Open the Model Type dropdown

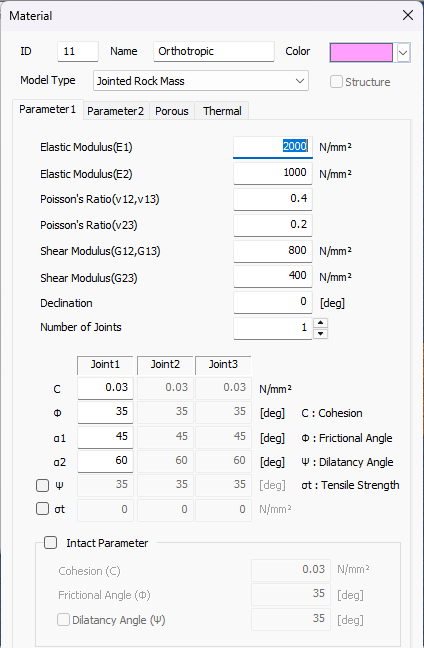point(201,81)
